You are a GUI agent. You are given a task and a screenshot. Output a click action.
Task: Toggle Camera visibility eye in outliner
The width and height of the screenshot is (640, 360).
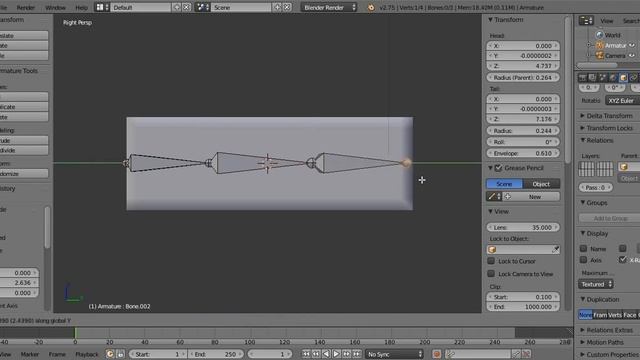pyautogui.click(x=632, y=56)
